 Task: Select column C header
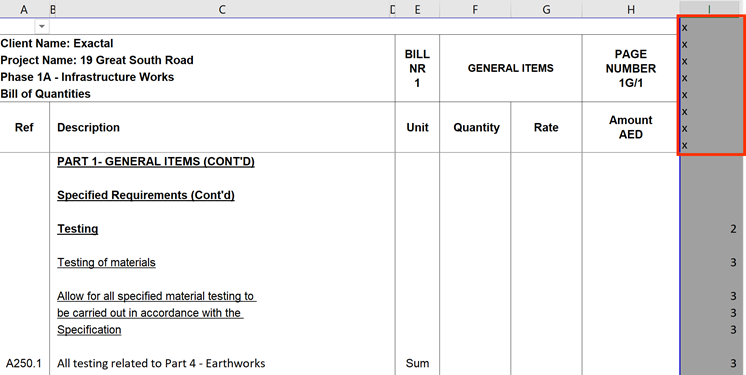tap(222, 9)
